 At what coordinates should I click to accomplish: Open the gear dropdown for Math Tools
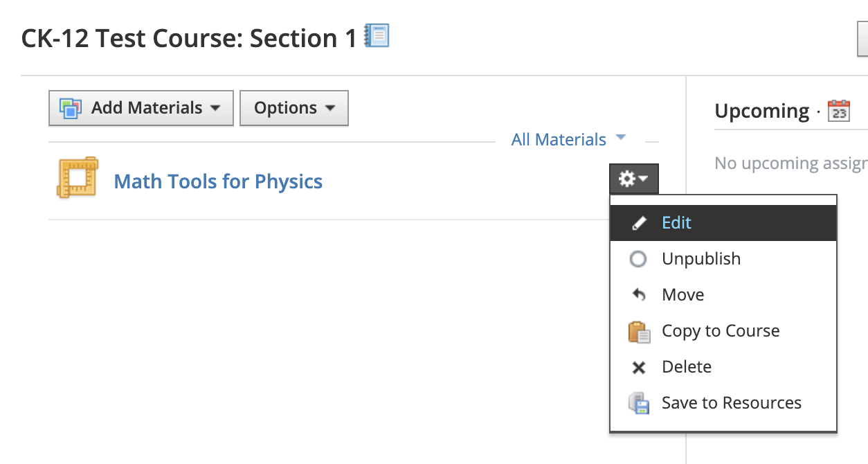(x=634, y=179)
